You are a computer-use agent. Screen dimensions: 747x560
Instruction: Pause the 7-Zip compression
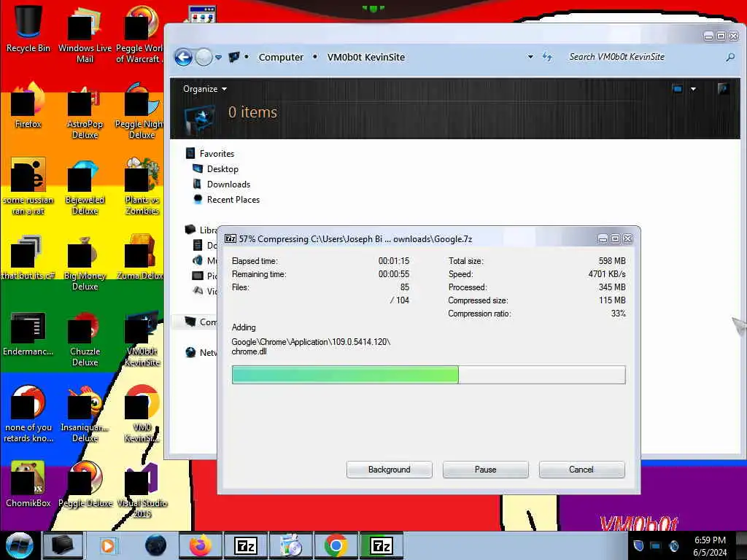click(x=485, y=470)
